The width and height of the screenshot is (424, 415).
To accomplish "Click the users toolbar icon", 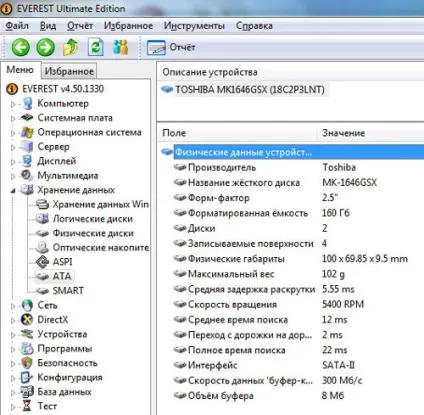I will (x=120, y=47).
